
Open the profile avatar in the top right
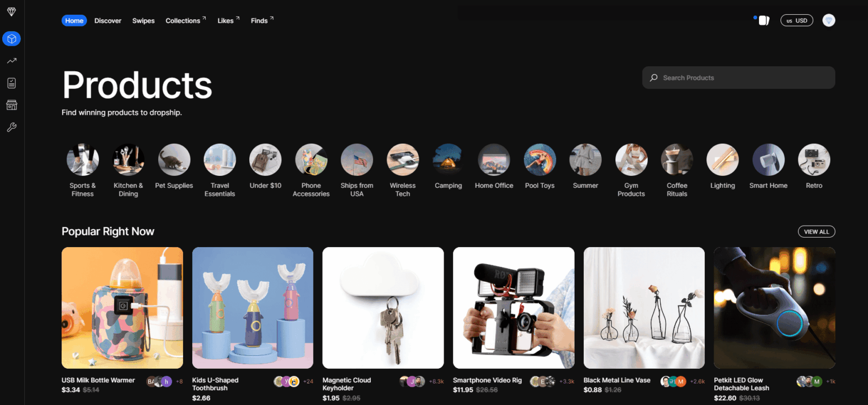coord(828,20)
